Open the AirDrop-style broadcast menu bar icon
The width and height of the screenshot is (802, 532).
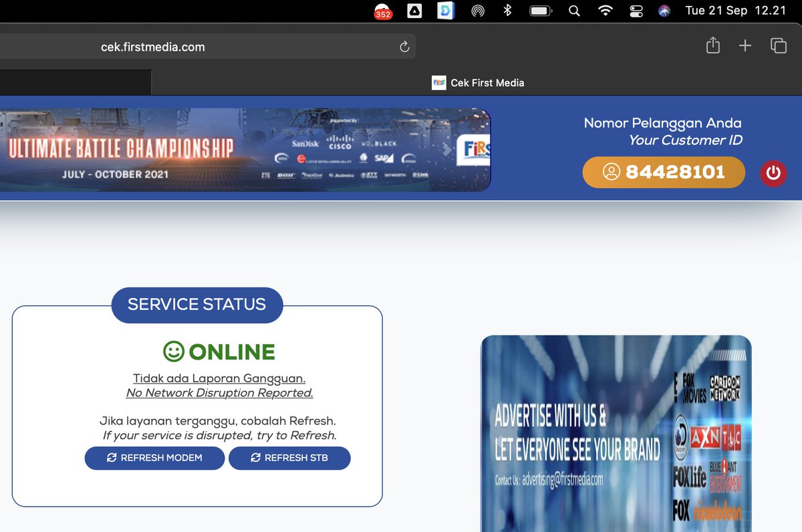(477, 10)
